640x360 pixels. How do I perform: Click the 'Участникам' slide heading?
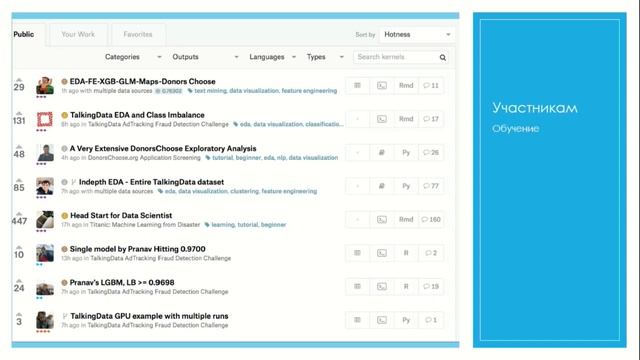(x=535, y=108)
